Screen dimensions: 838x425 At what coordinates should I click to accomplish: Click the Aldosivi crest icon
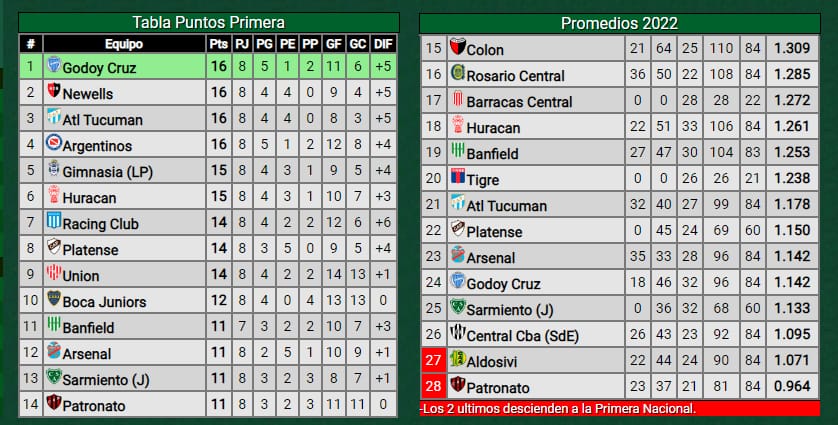tap(457, 358)
